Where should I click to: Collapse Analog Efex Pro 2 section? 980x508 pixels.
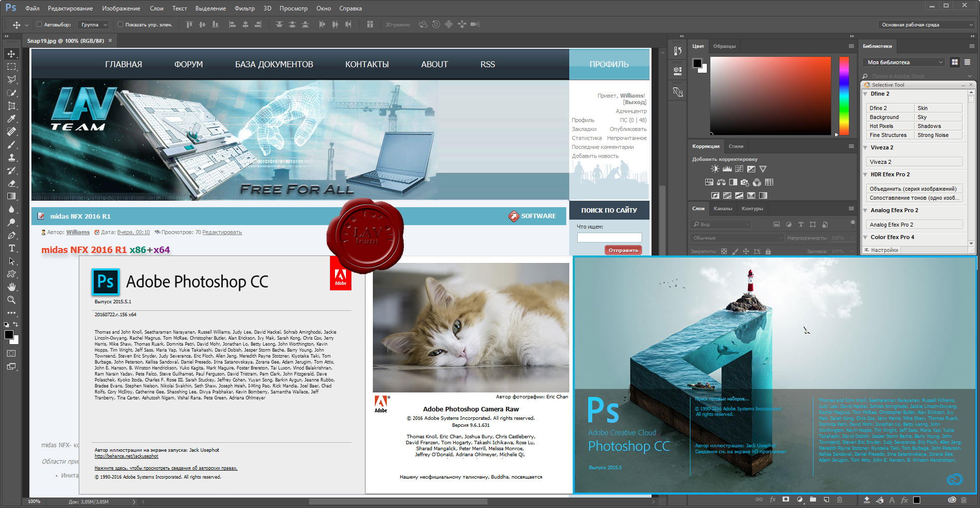pyautogui.click(x=866, y=210)
